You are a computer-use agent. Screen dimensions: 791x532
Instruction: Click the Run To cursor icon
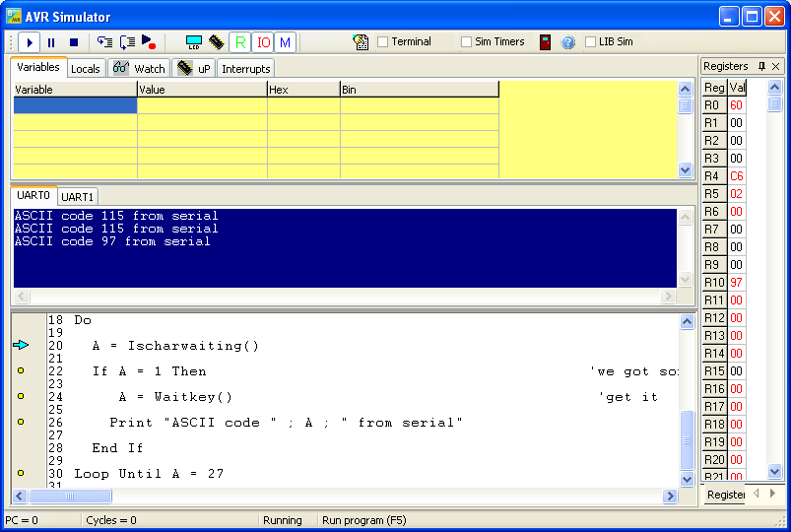(149, 42)
